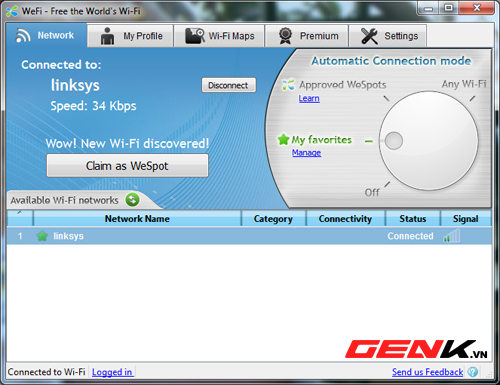This screenshot has width=500, height=385.
Task: Click the Connected status of linksys
Action: click(x=410, y=236)
